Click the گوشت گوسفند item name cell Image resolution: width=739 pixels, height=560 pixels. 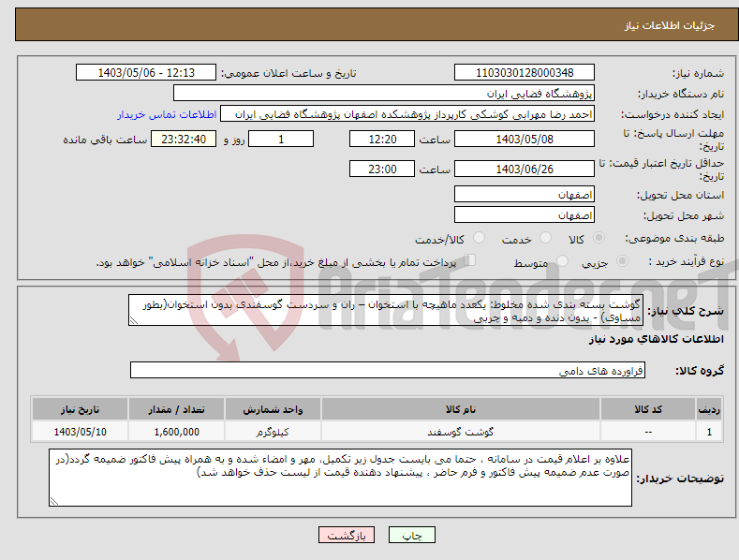[x=461, y=432]
